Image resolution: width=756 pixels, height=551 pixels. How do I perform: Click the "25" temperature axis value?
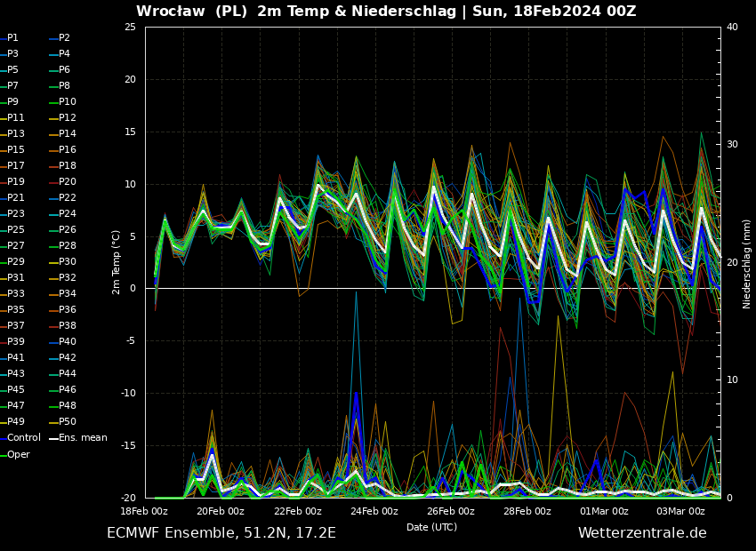[130, 27]
